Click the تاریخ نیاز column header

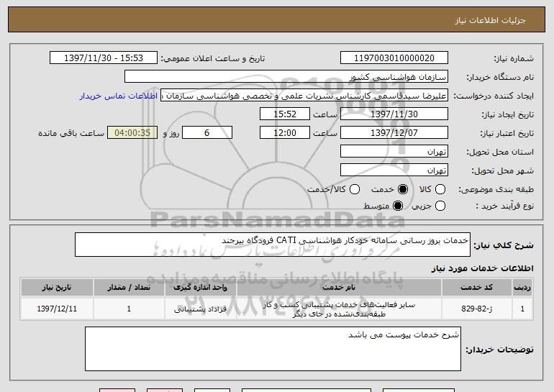point(57,288)
